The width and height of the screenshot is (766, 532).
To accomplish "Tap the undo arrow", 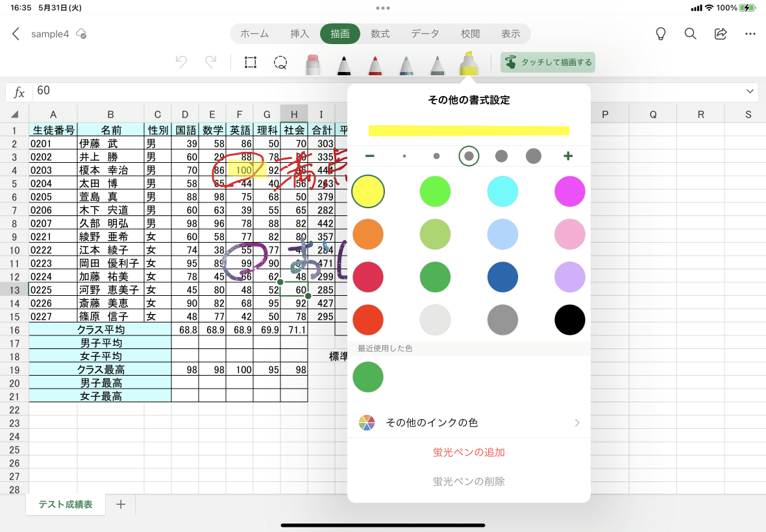I will [x=181, y=62].
